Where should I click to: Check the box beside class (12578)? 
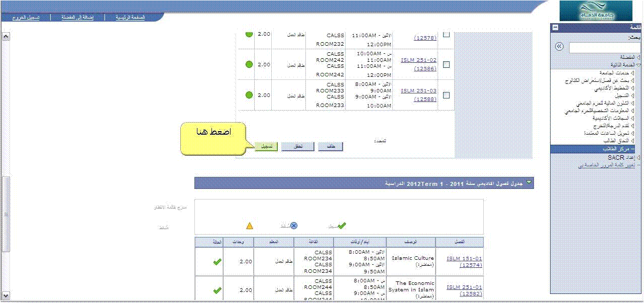tap(446, 35)
